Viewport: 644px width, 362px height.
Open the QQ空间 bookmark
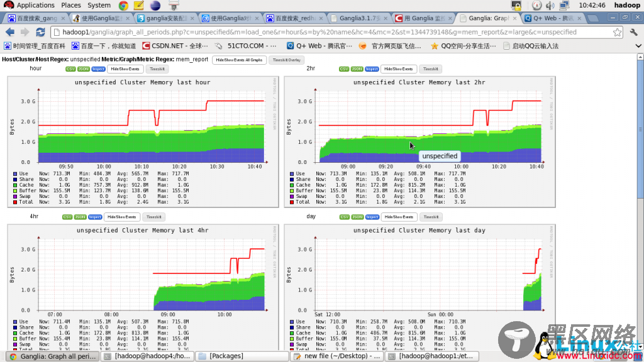464,46
